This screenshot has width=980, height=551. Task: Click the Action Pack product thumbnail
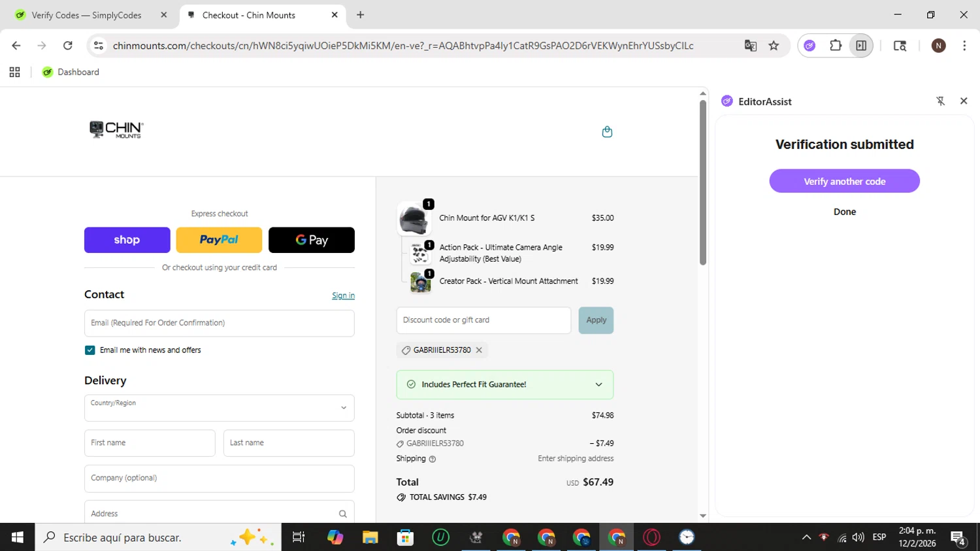tap(420, 253)
